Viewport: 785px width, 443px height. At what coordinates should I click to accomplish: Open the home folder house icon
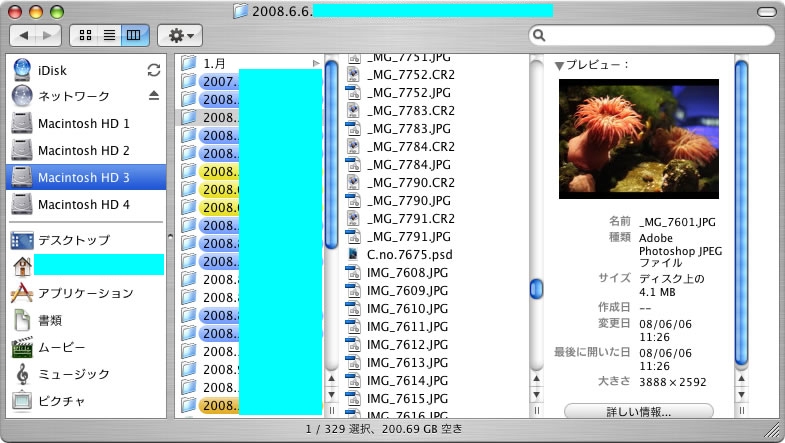pyautogui.click(x=22, y=266)
